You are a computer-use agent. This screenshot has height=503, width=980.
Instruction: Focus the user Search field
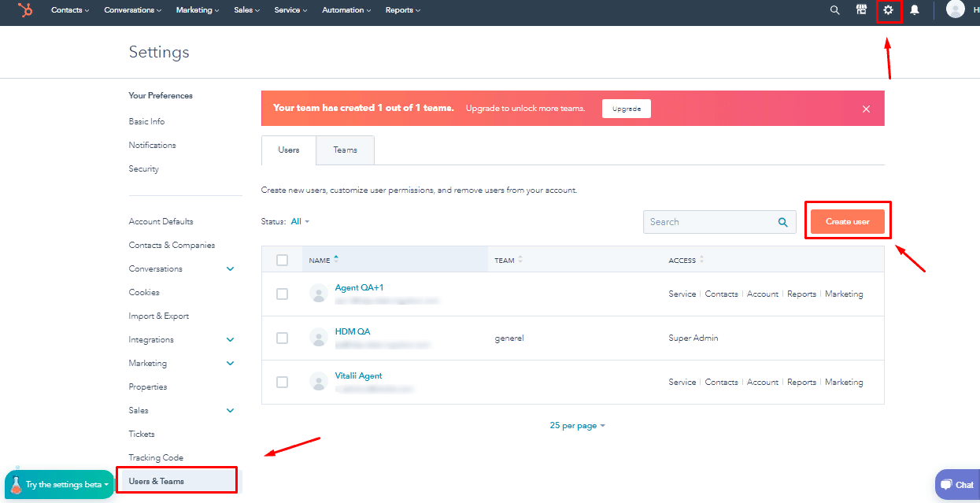click(x=719, y=222)
